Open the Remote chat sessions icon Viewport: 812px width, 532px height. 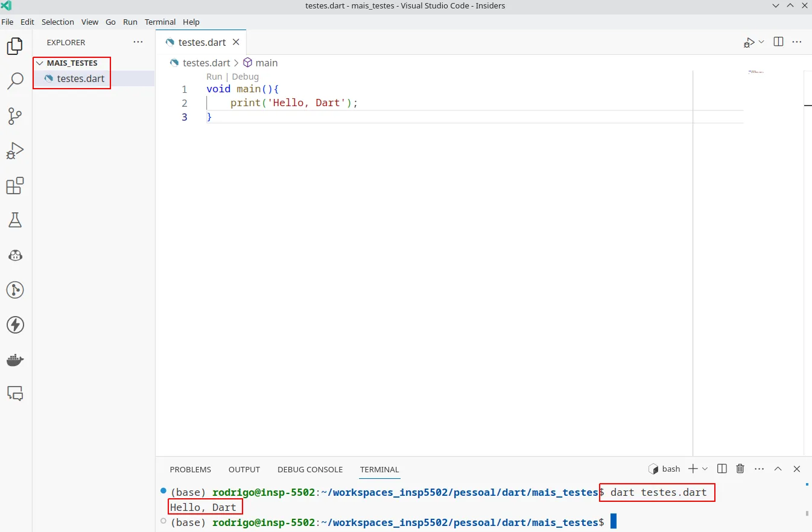15,394
